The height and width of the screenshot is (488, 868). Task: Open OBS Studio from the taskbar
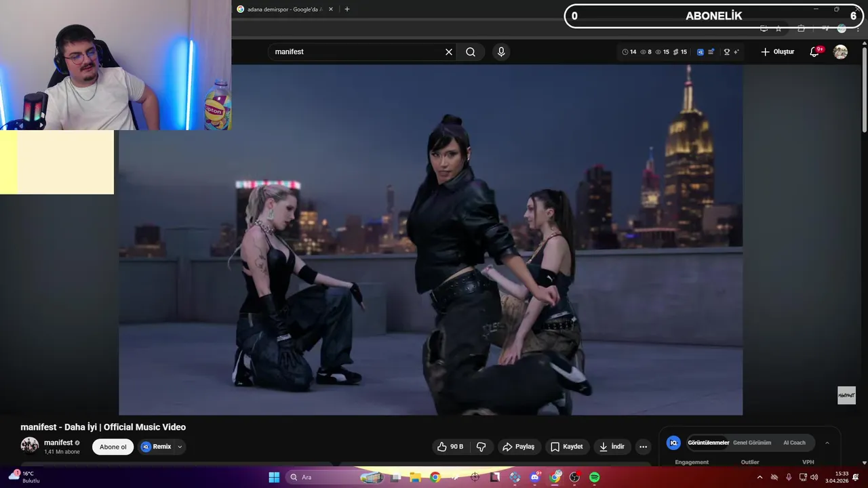pyautogui.click(x=575, y=477)
